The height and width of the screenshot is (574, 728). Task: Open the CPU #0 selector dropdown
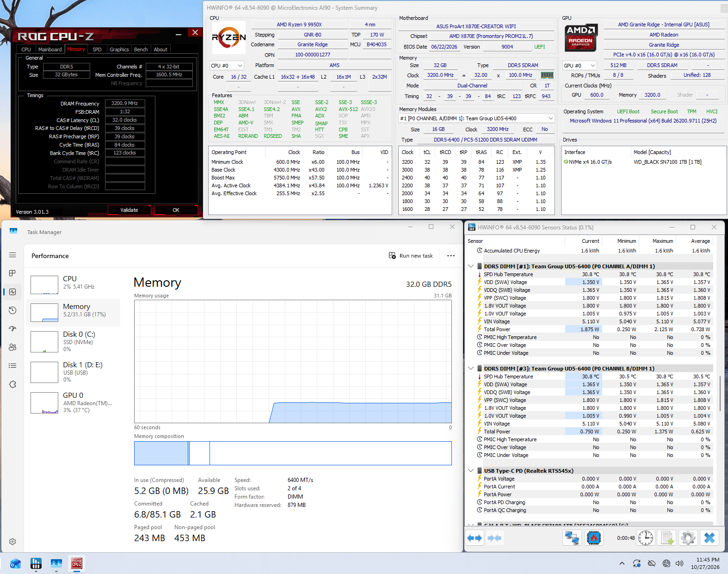pyautogui.click(x=227, y=66)
